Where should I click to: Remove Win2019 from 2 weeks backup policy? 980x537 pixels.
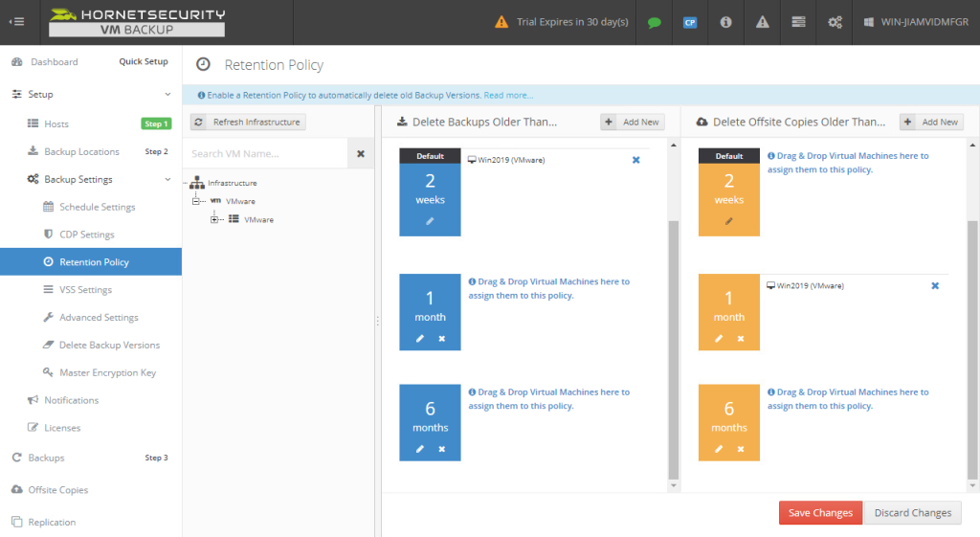(636, 160)
